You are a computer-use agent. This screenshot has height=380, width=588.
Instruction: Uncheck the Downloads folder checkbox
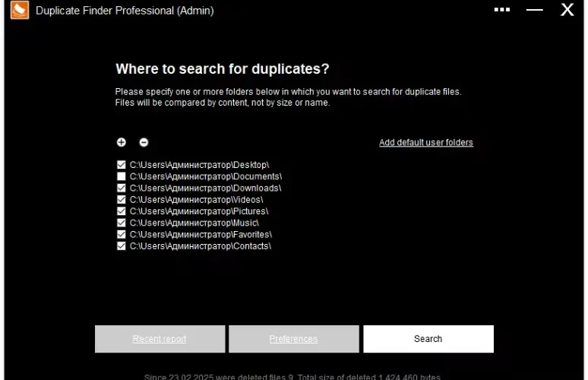[x=121, y=188]
